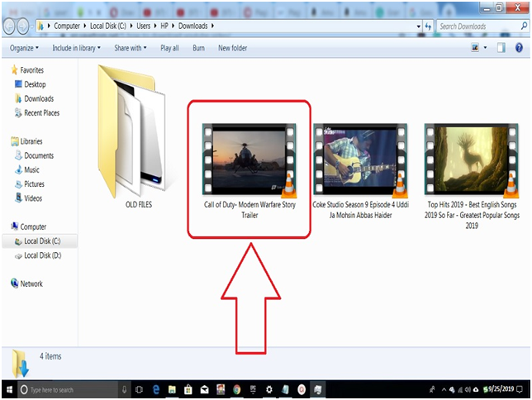
Task: Click the 9/25/2019 date in the taskbar
Action: [501, 389]
